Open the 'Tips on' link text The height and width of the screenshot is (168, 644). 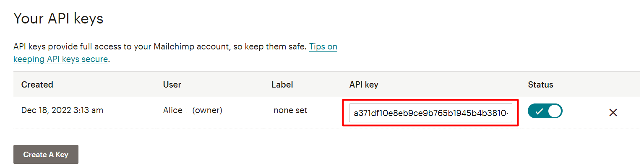point(323,47)
